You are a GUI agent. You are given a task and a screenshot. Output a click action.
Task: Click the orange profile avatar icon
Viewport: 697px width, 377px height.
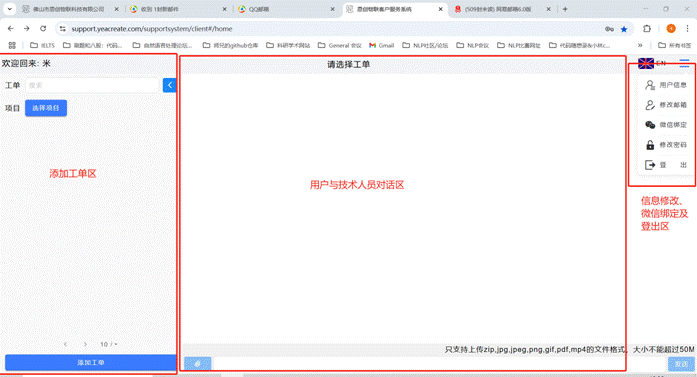click(x=671, y=28)
